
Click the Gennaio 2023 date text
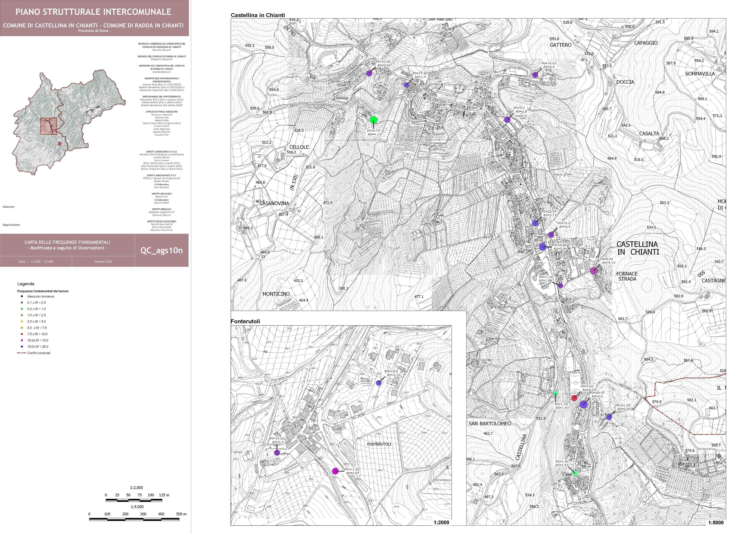click(x=103, y=262)
